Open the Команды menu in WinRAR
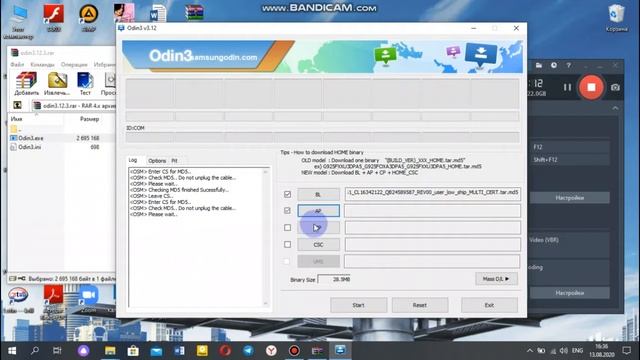The image size is (640, 360). 42,64
